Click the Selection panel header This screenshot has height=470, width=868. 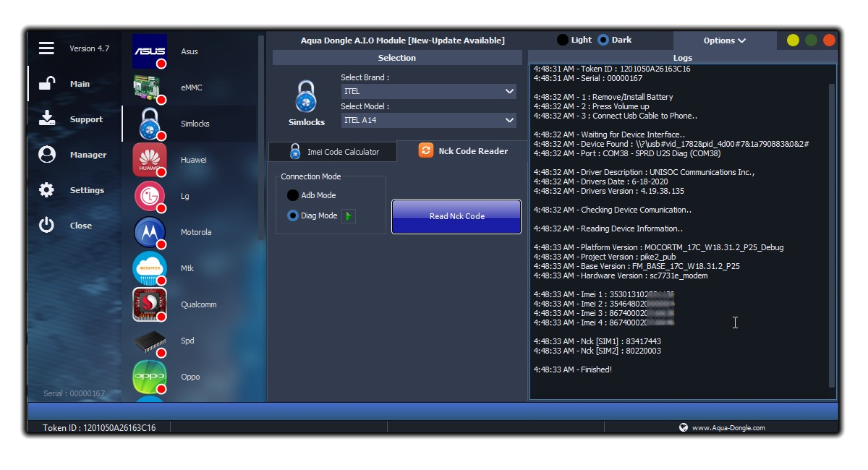tap(397, 58)
